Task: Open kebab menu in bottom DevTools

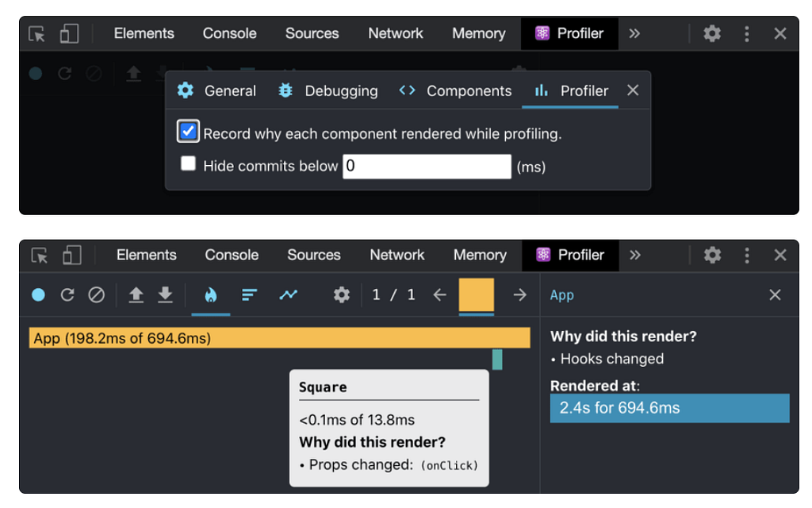Action: (747, 255)
